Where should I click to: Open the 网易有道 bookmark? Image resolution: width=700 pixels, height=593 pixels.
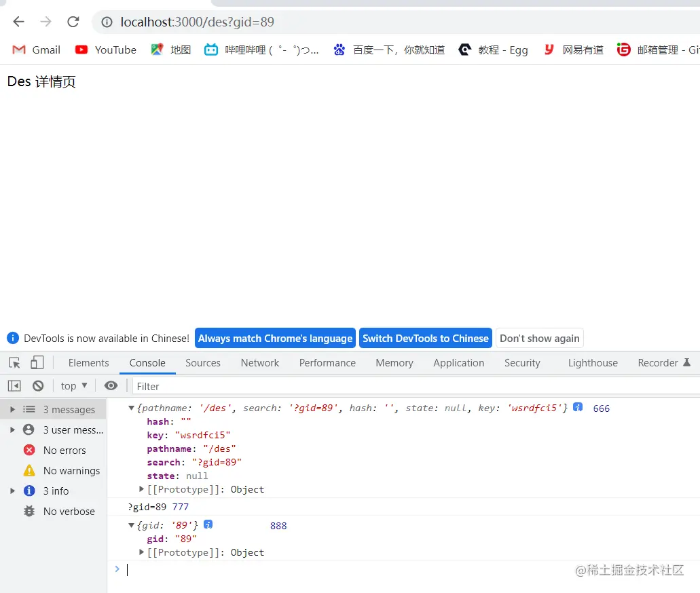[x=574, y=50]
